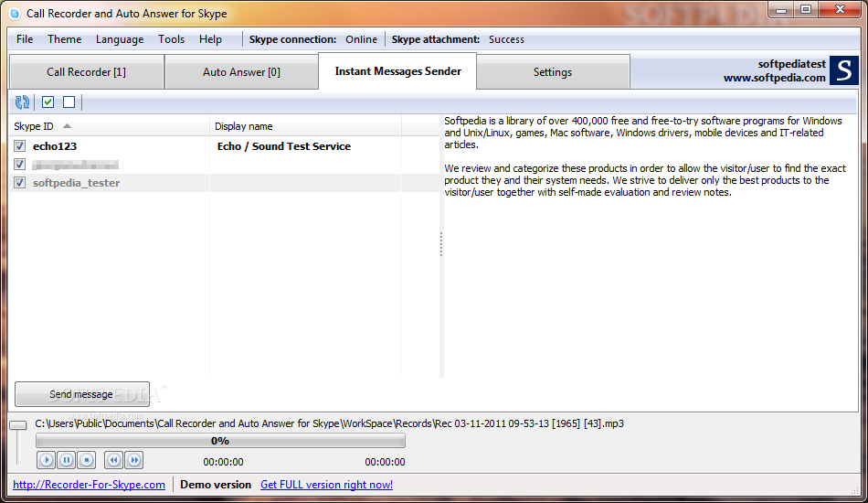This screenshot has width=868, height=503.
Task: Stop the recording playback
Action: coord(87,460)
